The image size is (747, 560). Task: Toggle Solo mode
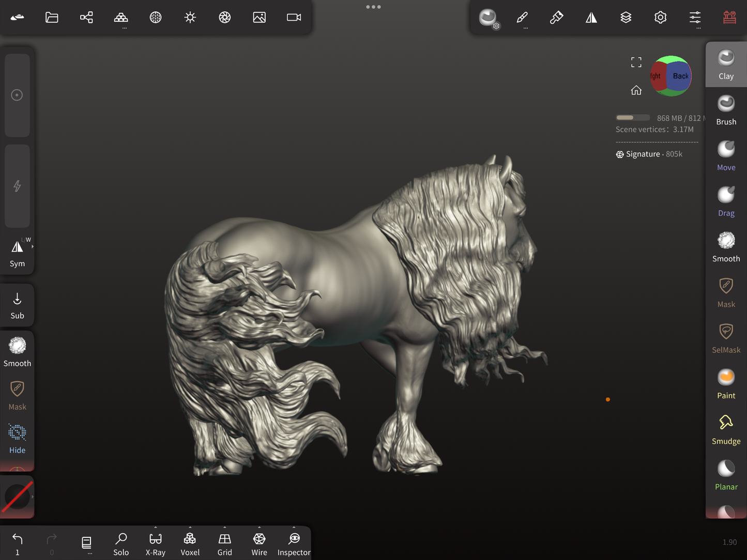(x=121, y=544)
